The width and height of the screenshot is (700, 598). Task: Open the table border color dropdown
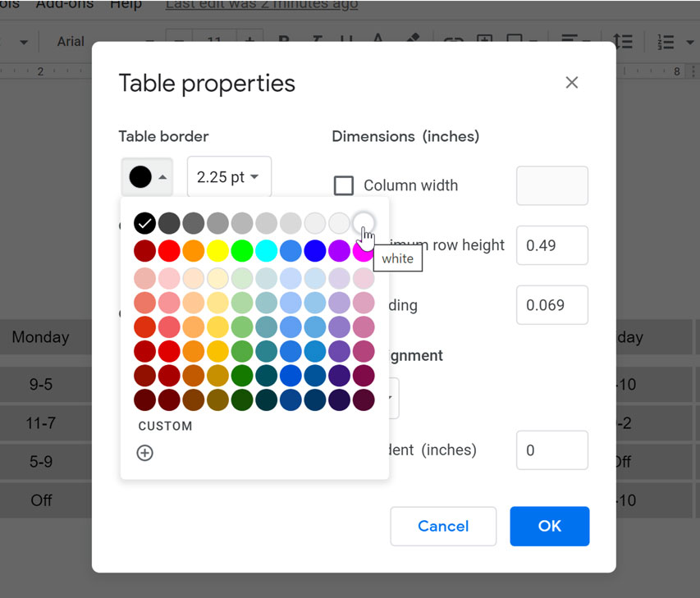[x=146, y=176]
